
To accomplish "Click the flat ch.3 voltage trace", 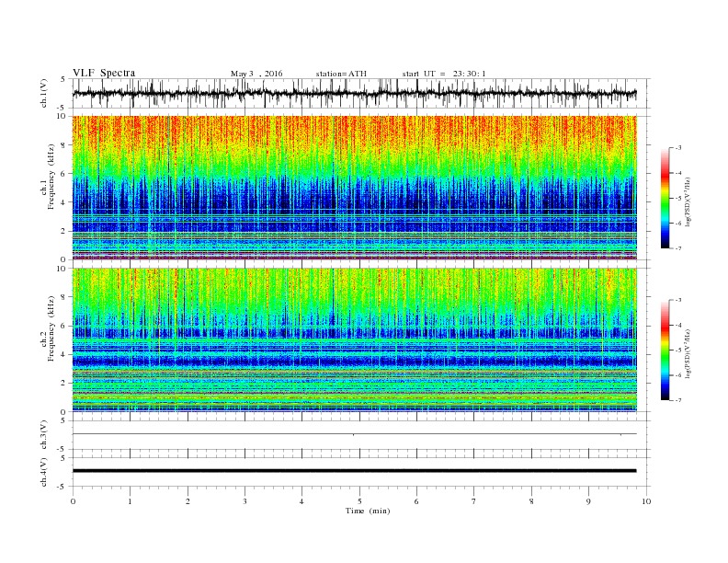I will 354,434.
